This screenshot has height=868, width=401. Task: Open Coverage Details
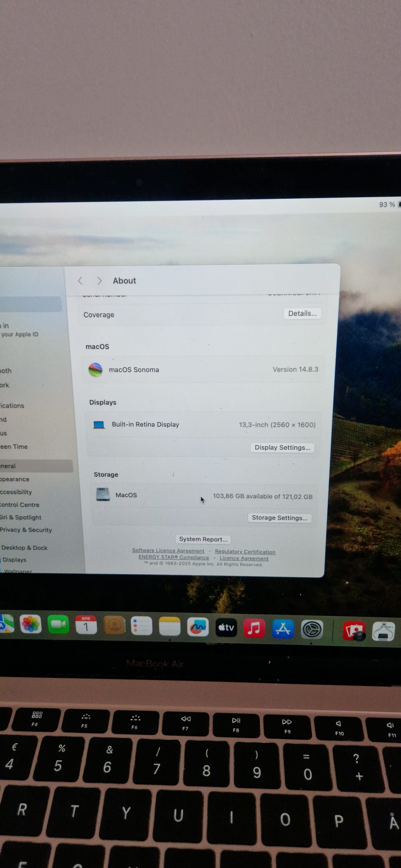tap(302, 314)
